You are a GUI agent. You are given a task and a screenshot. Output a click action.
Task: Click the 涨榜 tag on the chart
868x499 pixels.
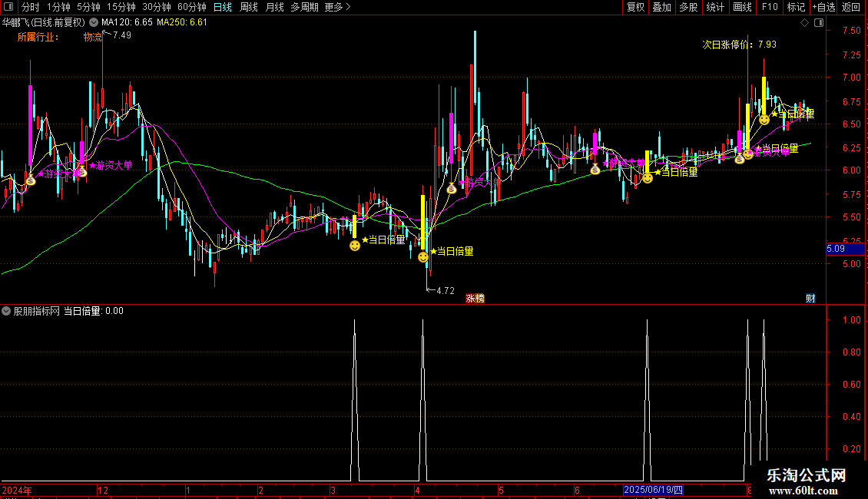point(475,298)
